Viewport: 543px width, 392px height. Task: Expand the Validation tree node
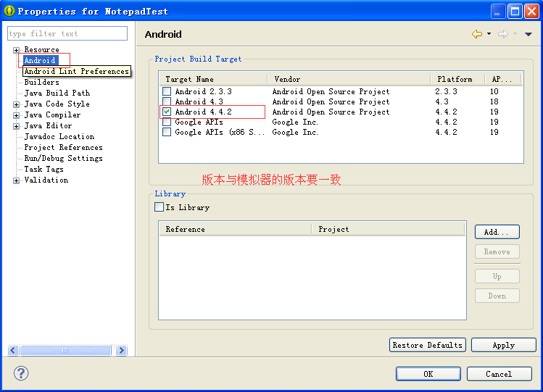16,180
